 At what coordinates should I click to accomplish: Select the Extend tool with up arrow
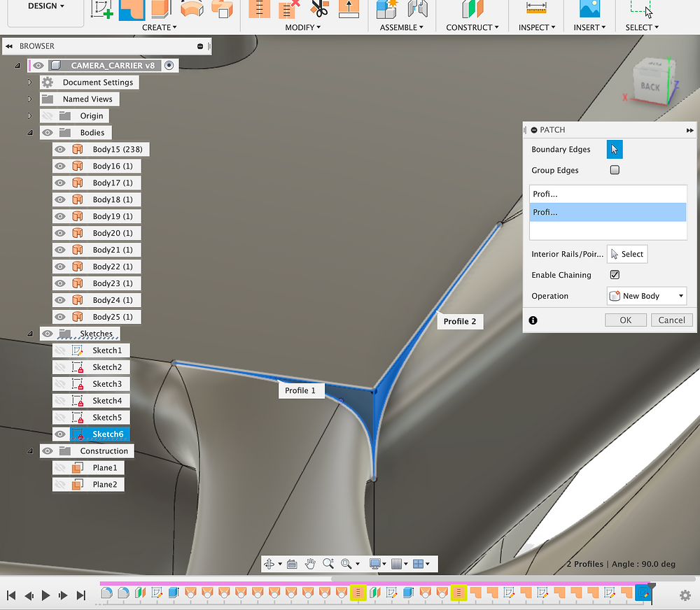(349, 9)
